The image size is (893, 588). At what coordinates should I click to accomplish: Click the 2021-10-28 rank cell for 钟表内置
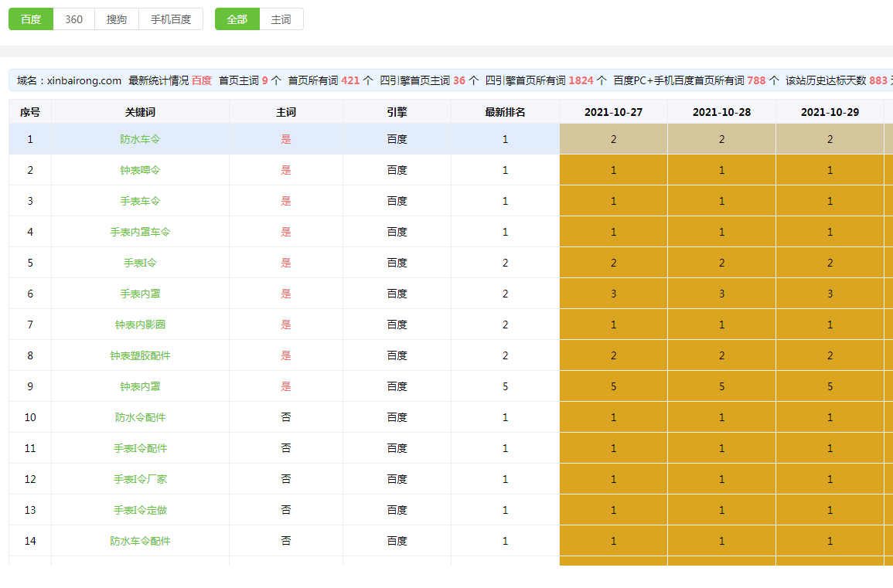pos(721,386)
